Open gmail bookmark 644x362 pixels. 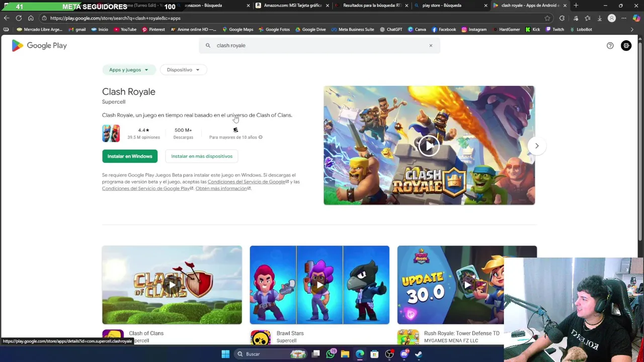point(77,30)
